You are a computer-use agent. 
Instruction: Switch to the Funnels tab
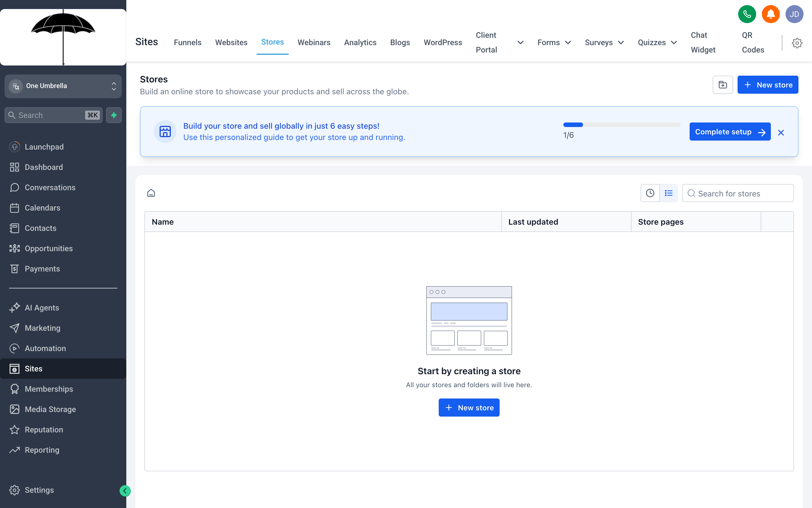coord(187,42)
